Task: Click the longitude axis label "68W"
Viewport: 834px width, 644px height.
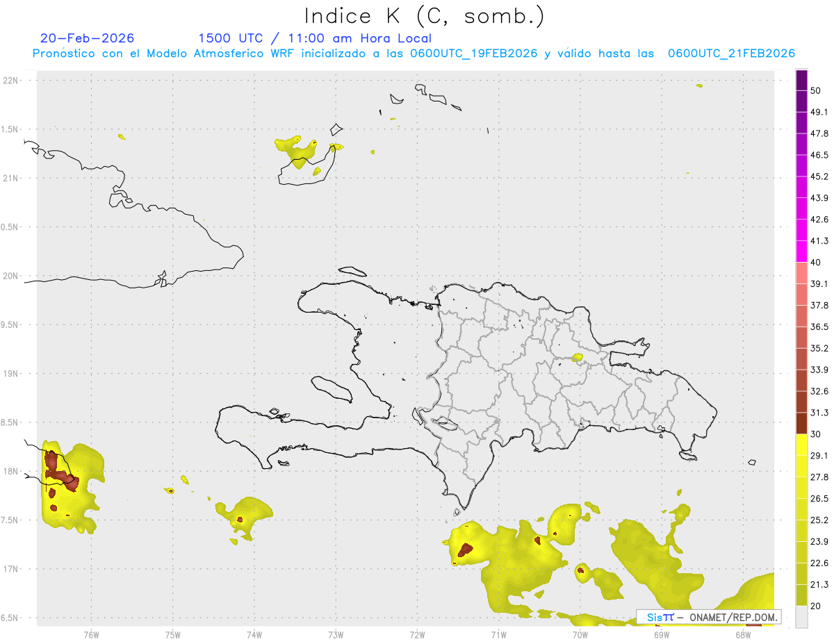Action: pos(743,634)
